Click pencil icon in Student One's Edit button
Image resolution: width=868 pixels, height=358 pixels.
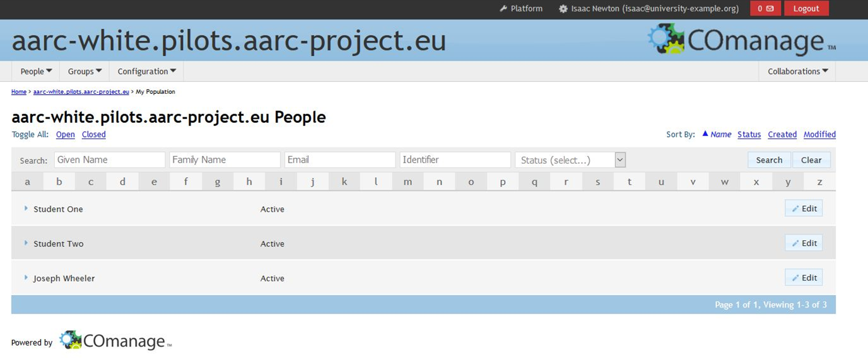pyautogui.click(x=795, y=209)
